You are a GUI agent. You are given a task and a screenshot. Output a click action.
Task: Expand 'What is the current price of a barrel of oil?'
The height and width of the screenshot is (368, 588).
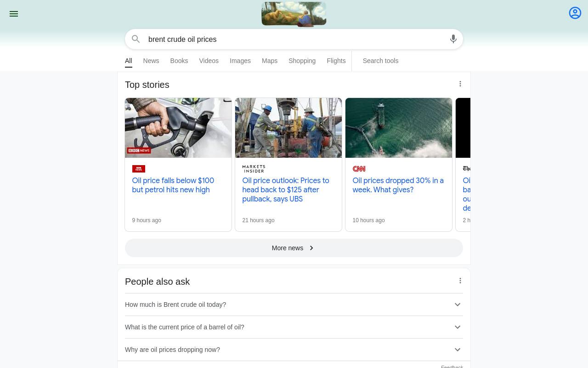point(294,327)
